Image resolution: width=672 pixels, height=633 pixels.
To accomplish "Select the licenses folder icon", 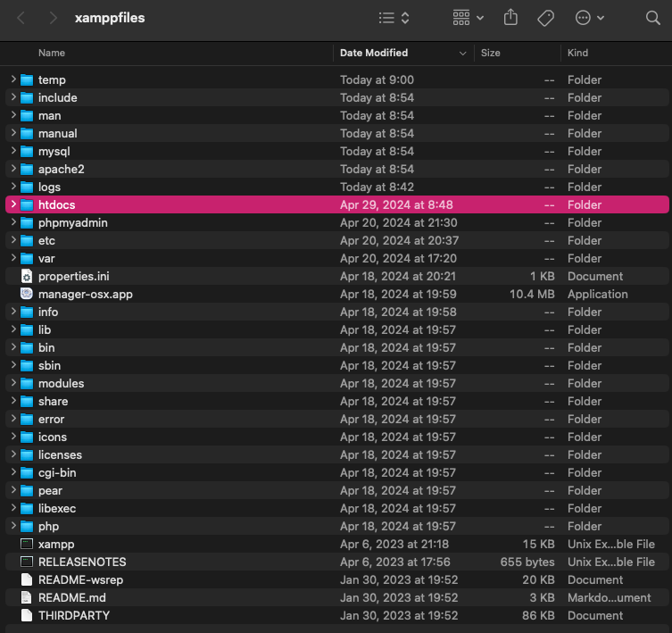I will pyautogui.click(x=27, y=455).
